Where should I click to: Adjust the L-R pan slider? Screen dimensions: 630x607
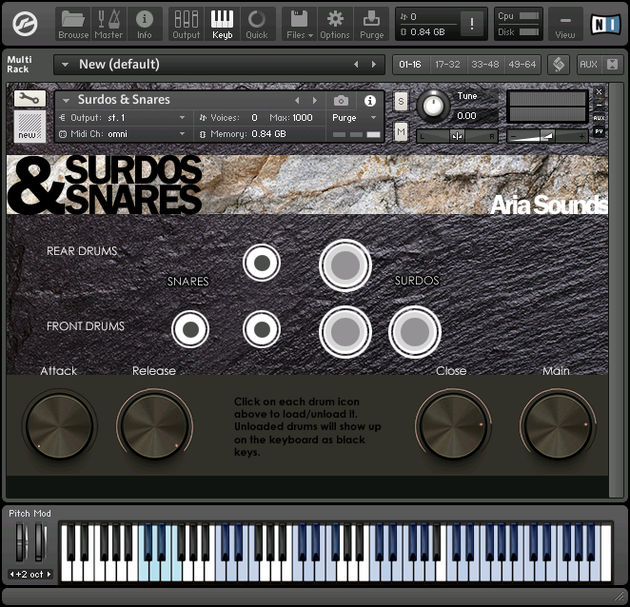coord(457,137)
